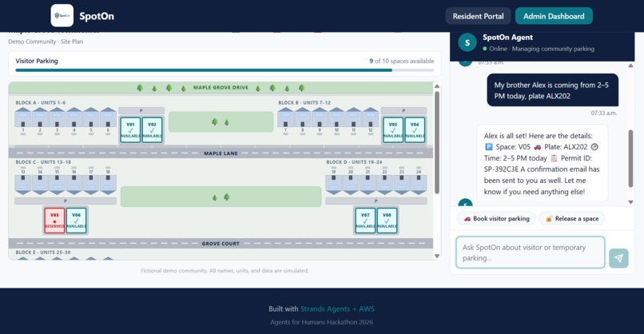Click the SpotOn Agent avatar
The height and width of the screenshot is (334, 644).
(x=467, y=42)
